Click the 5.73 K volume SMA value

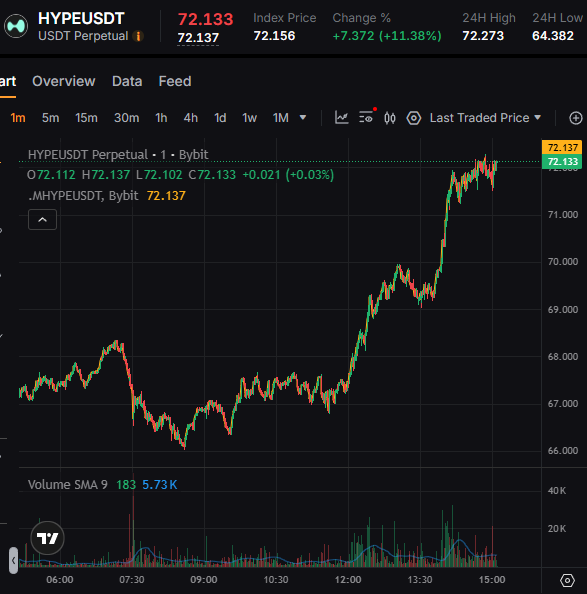[x=159, y=485]
